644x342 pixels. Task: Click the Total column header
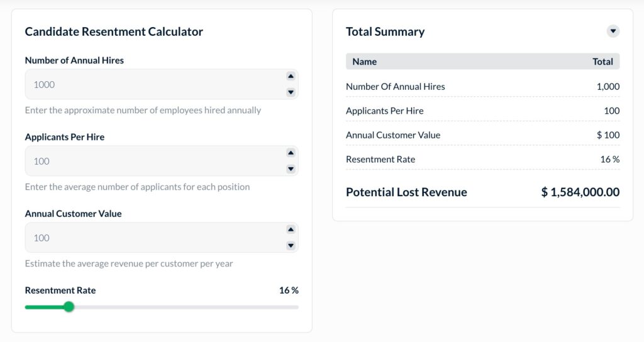point(602,62)
